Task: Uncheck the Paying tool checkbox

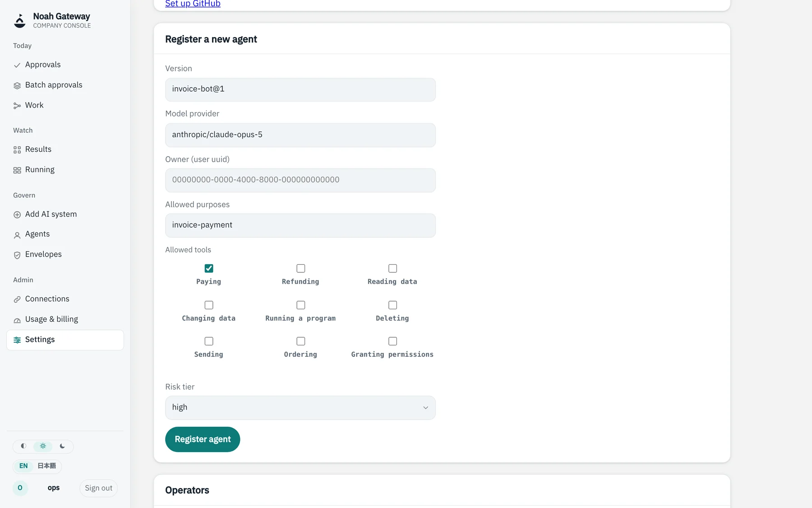Action: point(209,268)
